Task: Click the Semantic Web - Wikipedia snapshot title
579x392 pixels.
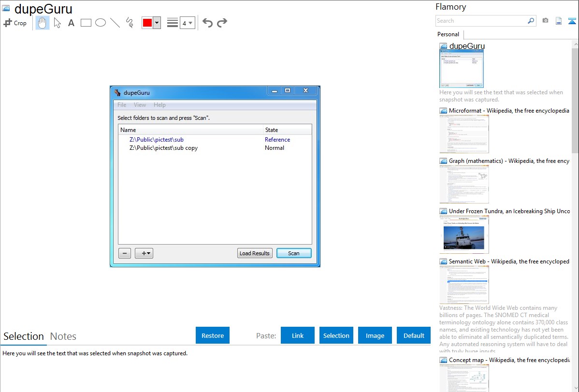Action: tap(509, 261)
